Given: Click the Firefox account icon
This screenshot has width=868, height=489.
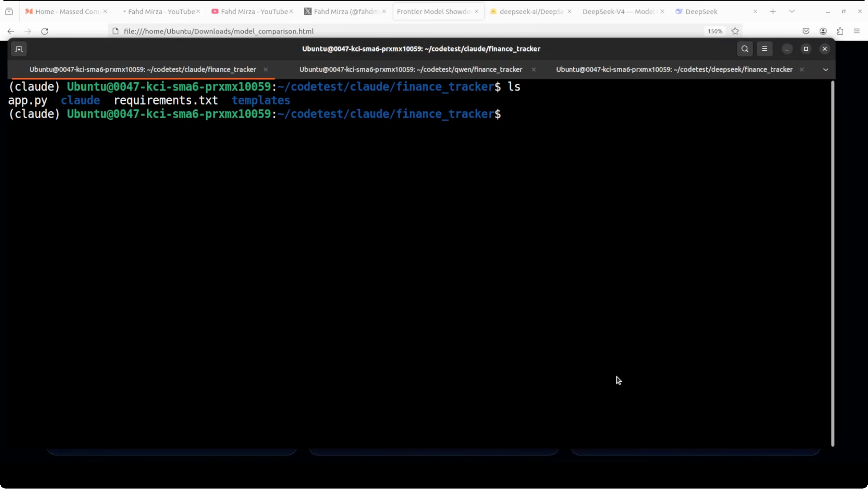Looking at the screenshot, I should 823,31.
